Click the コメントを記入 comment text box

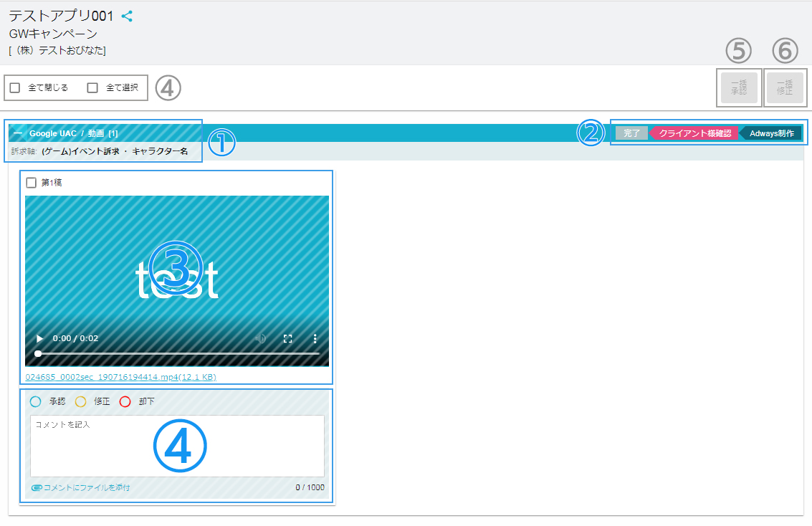177,446
